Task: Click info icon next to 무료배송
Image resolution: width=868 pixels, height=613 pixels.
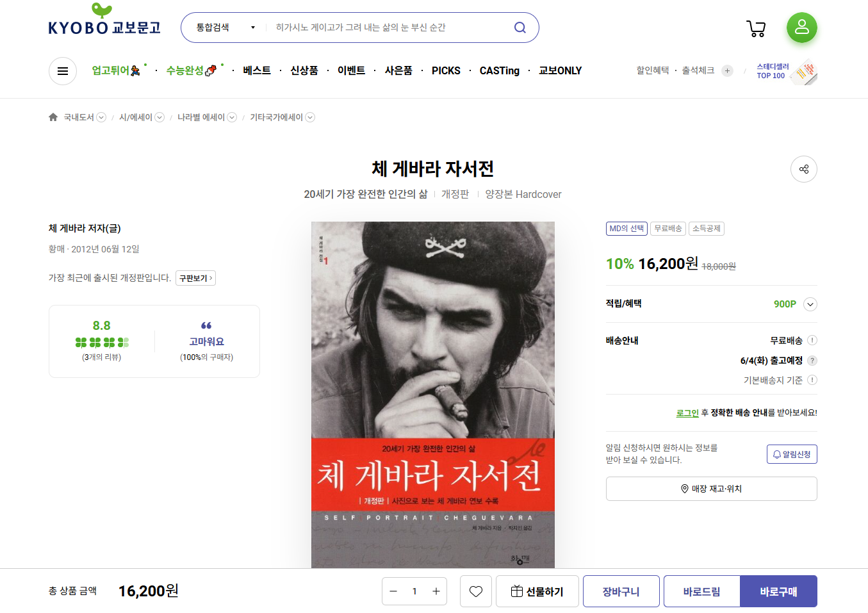Action: tap(812, 340)
